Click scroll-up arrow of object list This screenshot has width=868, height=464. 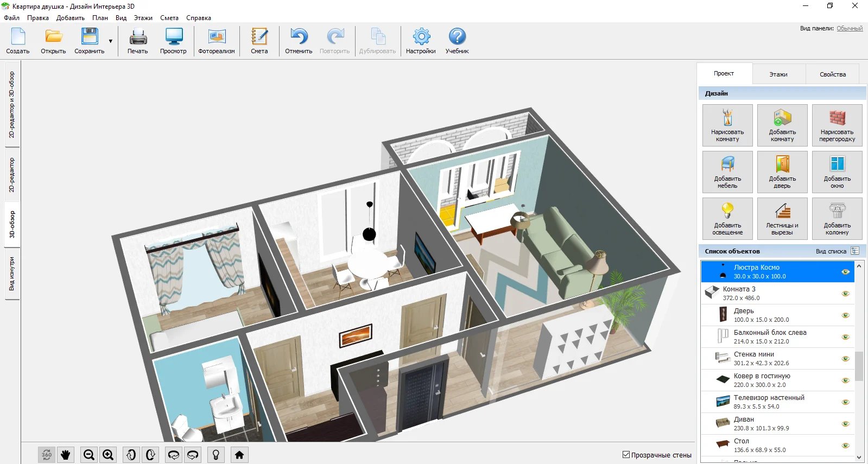[859, 266]
